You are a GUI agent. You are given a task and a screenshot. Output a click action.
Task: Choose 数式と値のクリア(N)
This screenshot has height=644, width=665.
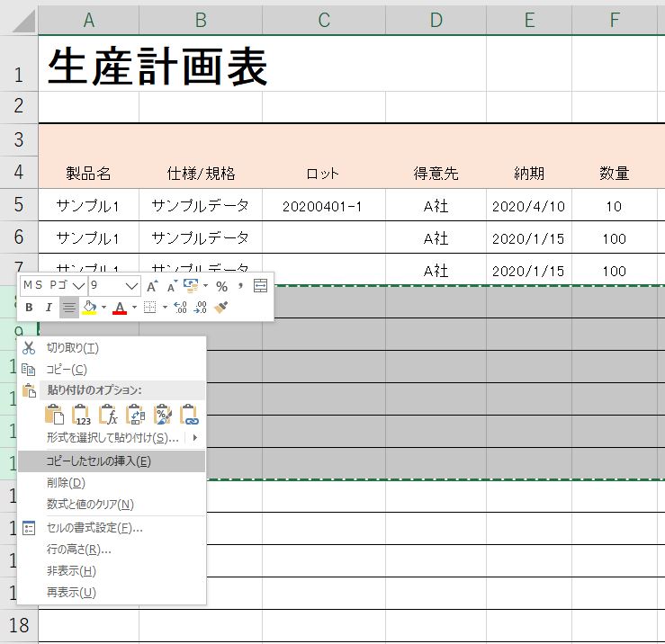pyautogui.click(x=111, y=504)
